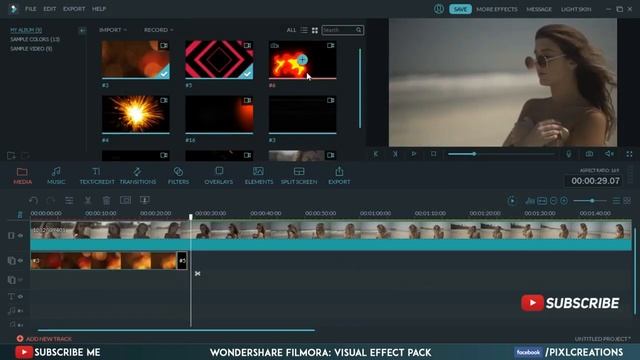This screenshot has height=360, width=640.
Task: Switch to Light Skin theme
Action: click(x=576, y=9)
